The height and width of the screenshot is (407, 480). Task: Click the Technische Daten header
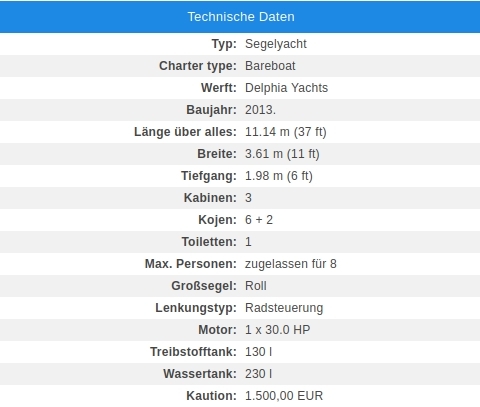pyautogui.click(x=241, y=17)
